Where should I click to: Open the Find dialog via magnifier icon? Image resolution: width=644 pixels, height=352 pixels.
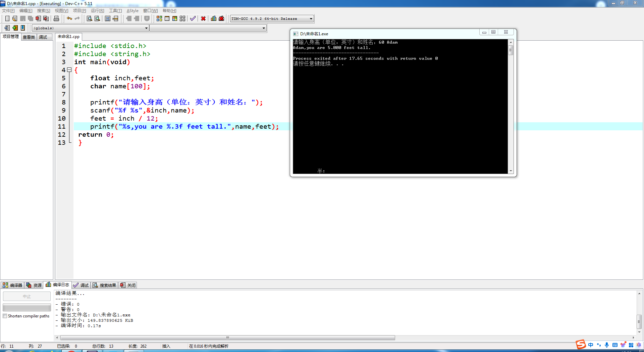(x=89, y=18)
